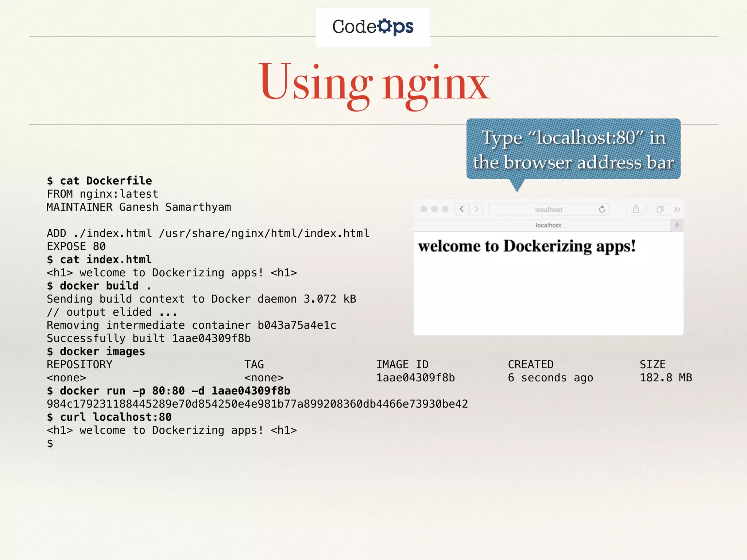Click the REPOSITORY column header
Screen dimensions: 747x560
coord(80,365)
